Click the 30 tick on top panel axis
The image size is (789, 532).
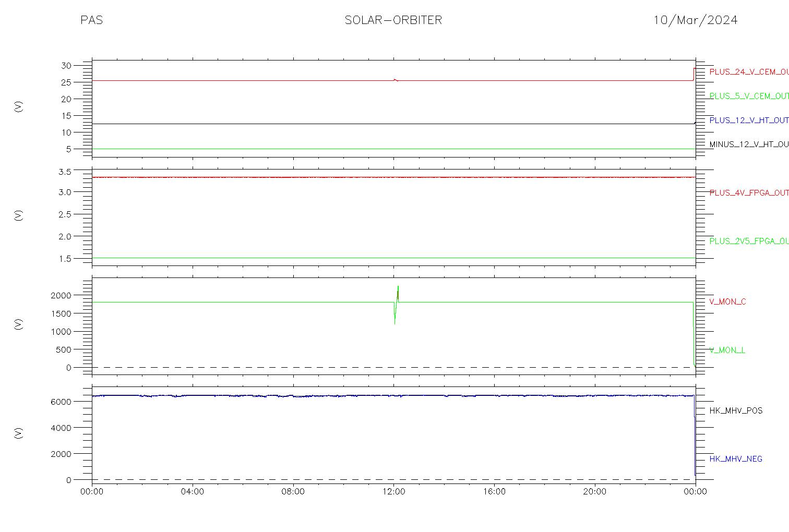[66, 66]
